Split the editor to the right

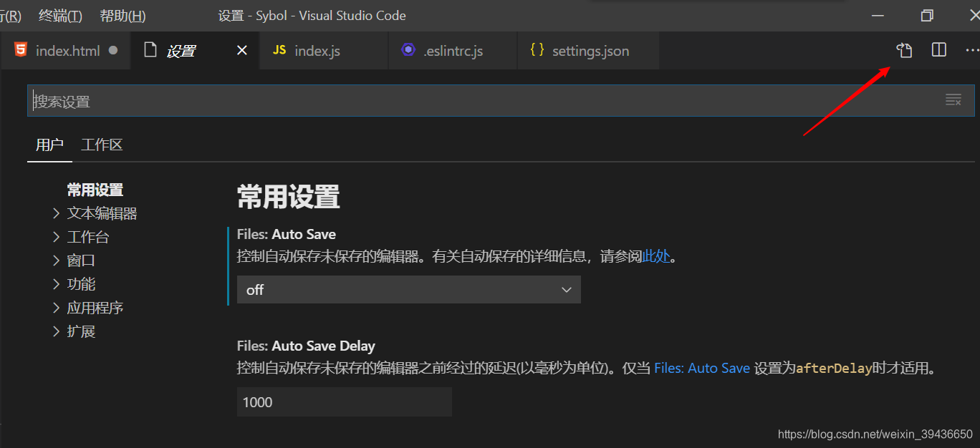[938, 50]
